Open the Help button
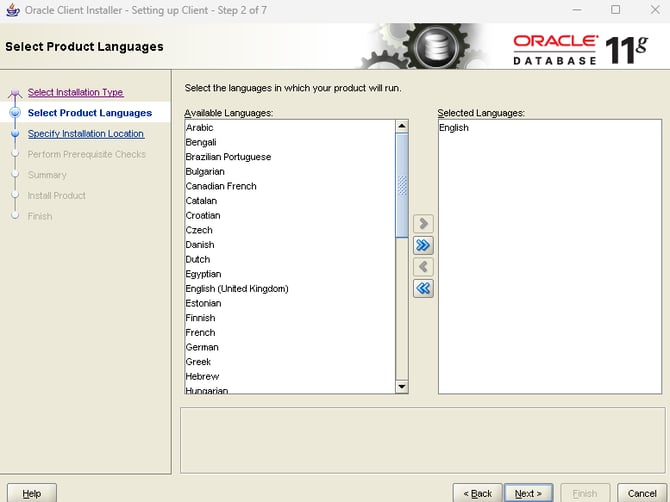This screenshot has width=670, height=502. pyautogui.click(x=32, y=493)
